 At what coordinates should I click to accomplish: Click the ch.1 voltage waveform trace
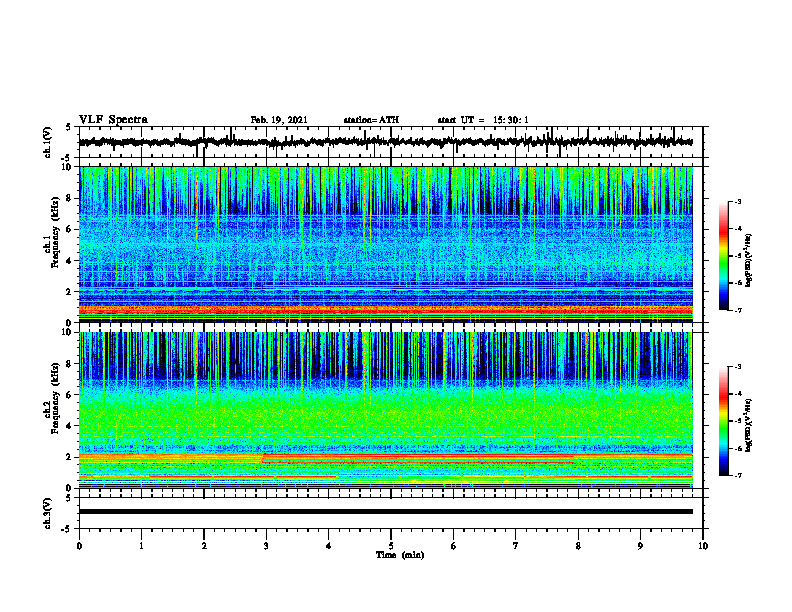(x=386, y=142)
